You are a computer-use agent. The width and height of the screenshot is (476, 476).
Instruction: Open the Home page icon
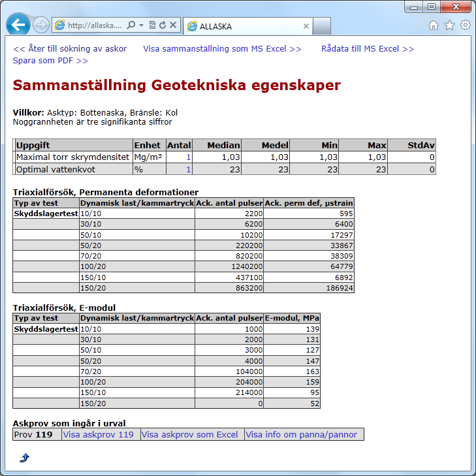(434, 25)
